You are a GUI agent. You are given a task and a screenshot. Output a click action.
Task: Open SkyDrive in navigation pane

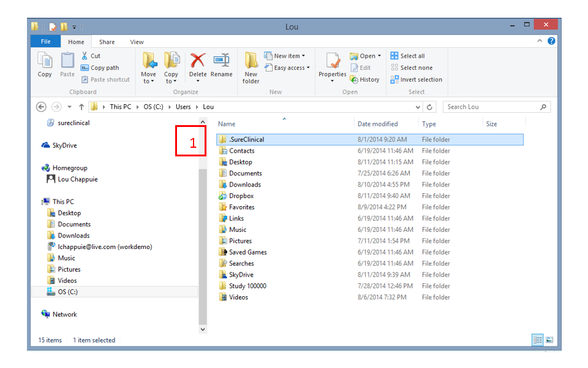[64, 145]
